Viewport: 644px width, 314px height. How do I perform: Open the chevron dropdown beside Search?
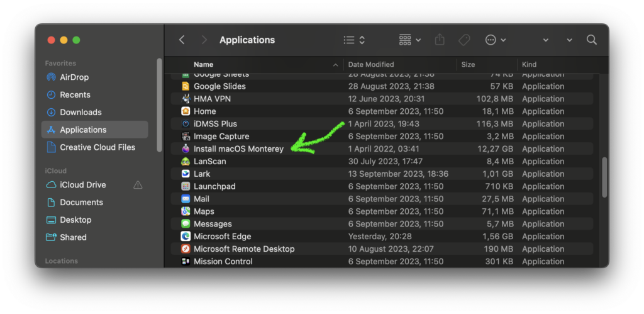[569, 40]
